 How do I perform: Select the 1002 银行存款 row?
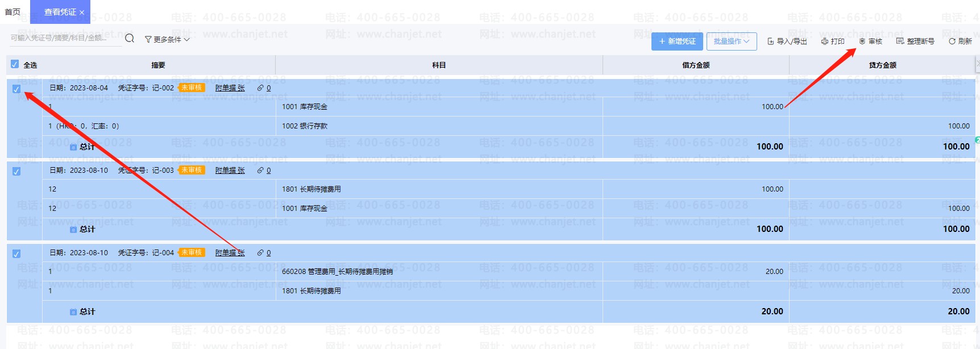coord(508,126)
